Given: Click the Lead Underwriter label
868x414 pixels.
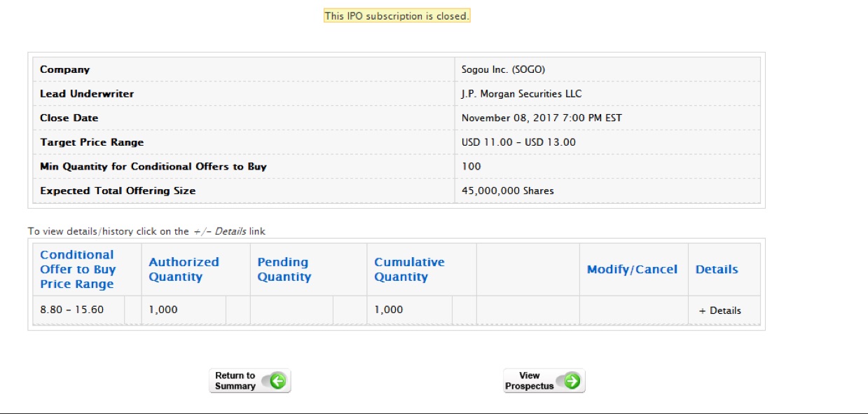Looking at the screenshot, I should (87, 94).
